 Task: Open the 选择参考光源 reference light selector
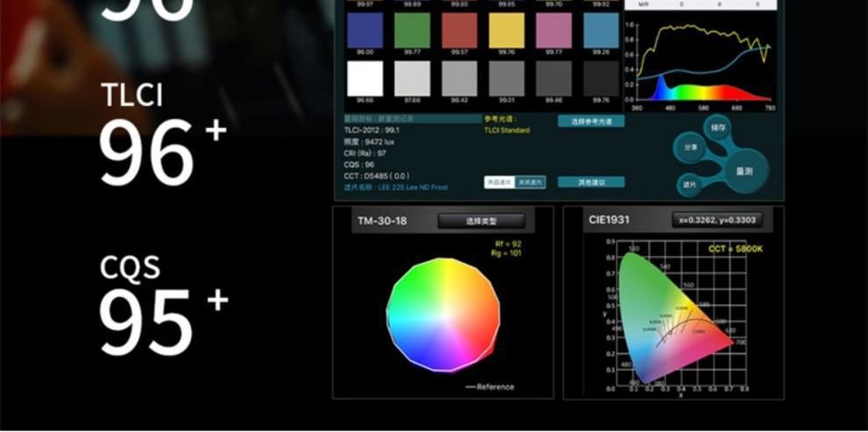591,122
